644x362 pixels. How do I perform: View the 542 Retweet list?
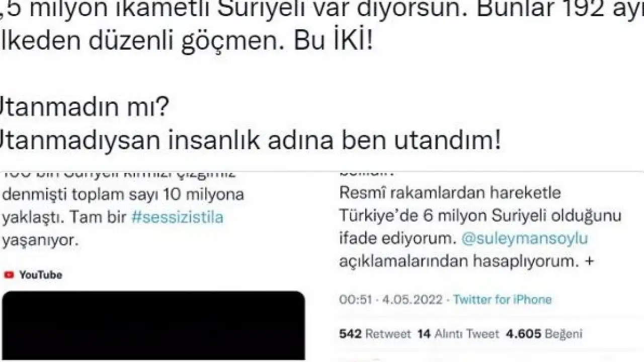click(x=375, y=334)
